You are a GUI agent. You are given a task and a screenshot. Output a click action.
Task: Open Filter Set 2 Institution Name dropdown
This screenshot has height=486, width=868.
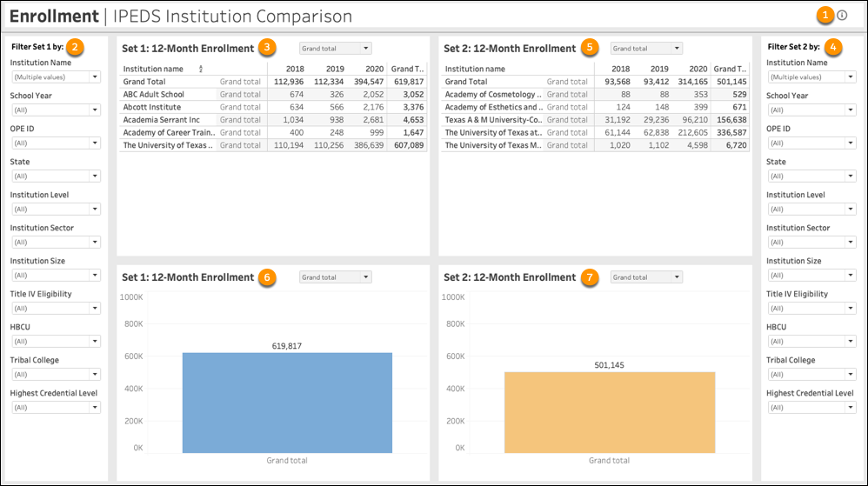(812, 77)
